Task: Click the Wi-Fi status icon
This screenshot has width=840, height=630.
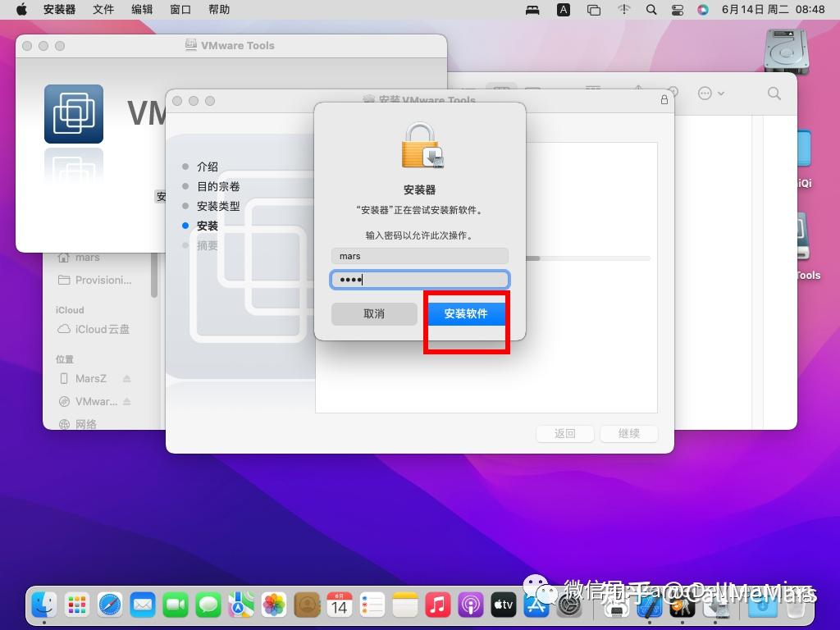Action: pyautogui.click(x=623, y=10)
